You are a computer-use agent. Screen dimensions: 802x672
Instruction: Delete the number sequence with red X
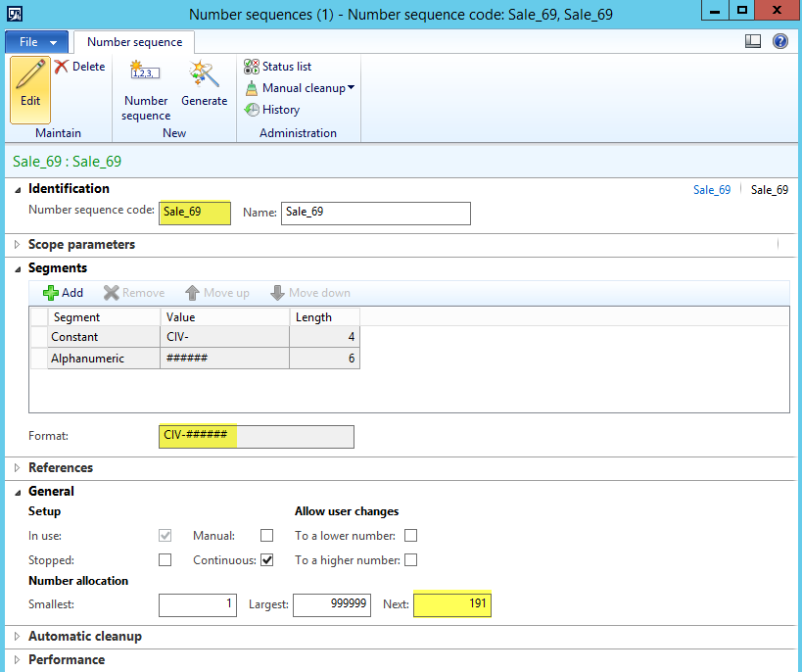(79, 67)
